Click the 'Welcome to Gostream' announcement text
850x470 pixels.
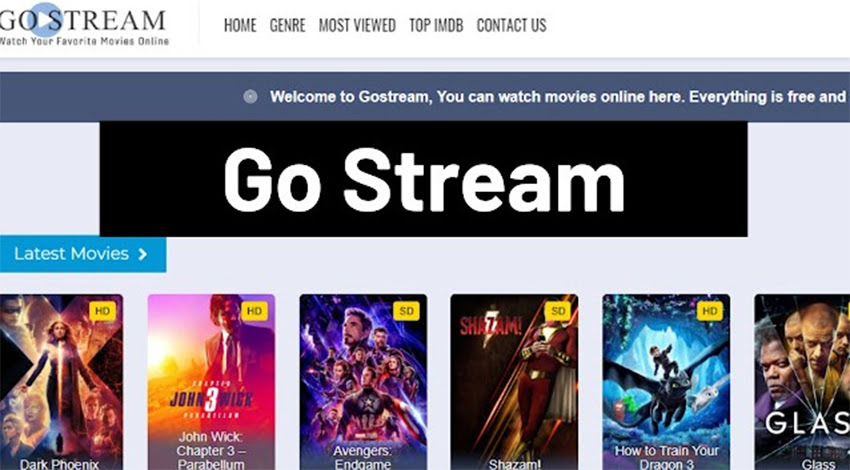pos(558,97)
